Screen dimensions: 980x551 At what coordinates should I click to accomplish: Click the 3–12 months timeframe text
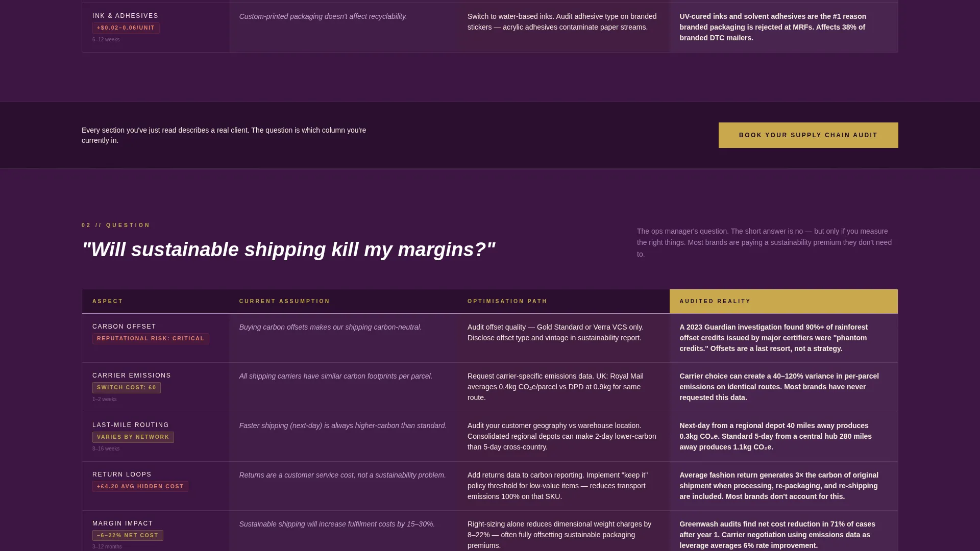click(x=107, y=547)
